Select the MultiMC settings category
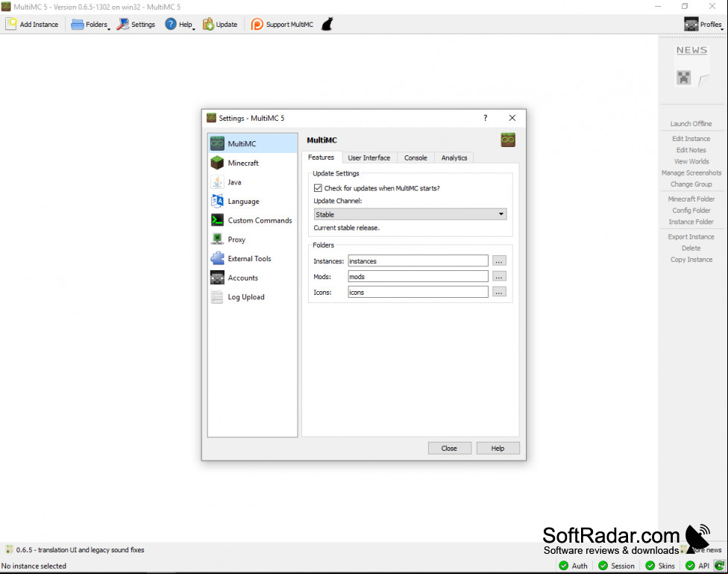This screenshot has height=574, width=728. coord(253,143)
